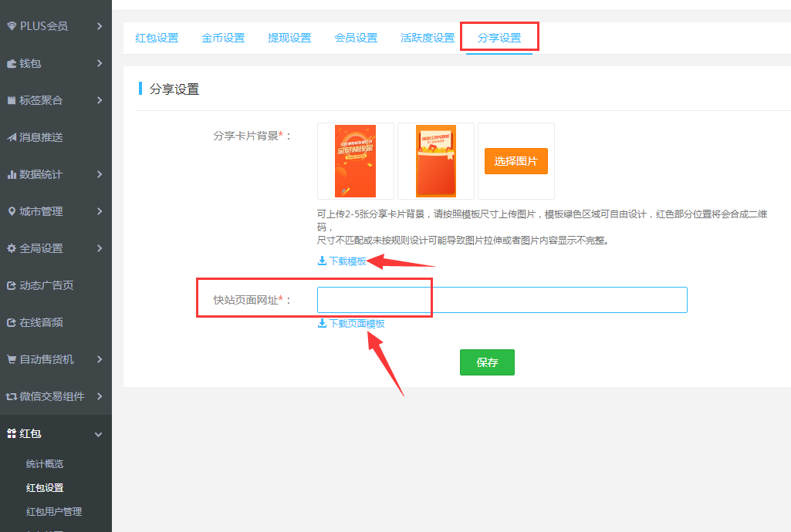Switch to the 红包设置 tab

157,38
